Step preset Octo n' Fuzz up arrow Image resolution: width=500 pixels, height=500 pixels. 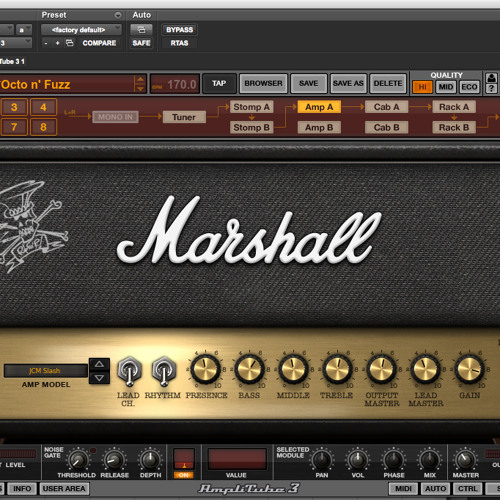pos(140,79)
